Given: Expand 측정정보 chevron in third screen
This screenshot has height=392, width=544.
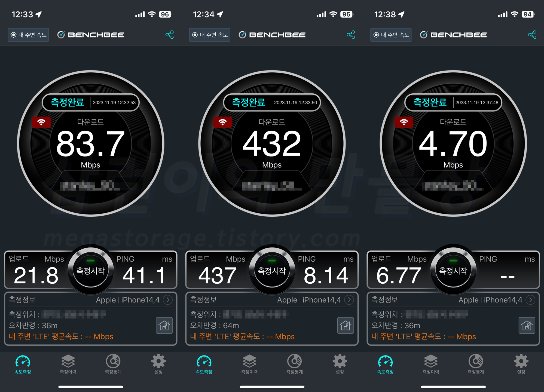Looking at the screenshot, I should point(530,300).
